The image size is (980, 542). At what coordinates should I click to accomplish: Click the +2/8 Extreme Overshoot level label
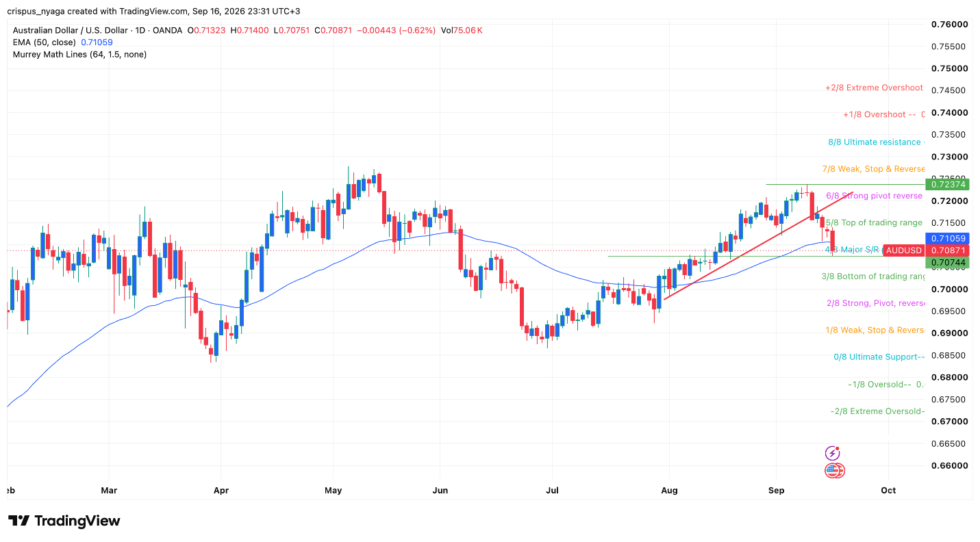click(874, 88)
